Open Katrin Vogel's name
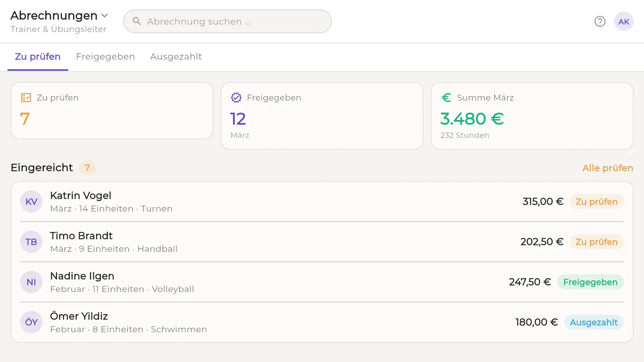Screen dimensions: 644x362 tap(81, 196)
